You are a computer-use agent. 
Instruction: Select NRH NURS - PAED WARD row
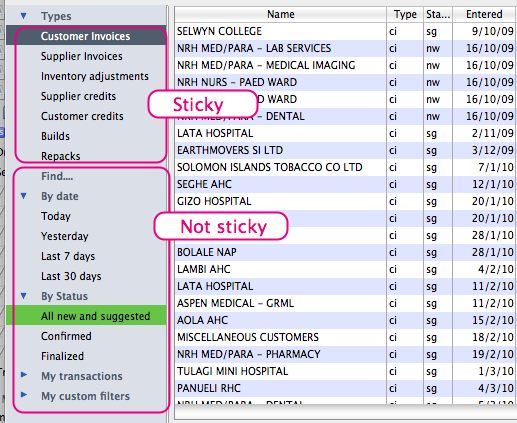click(346, 82)
